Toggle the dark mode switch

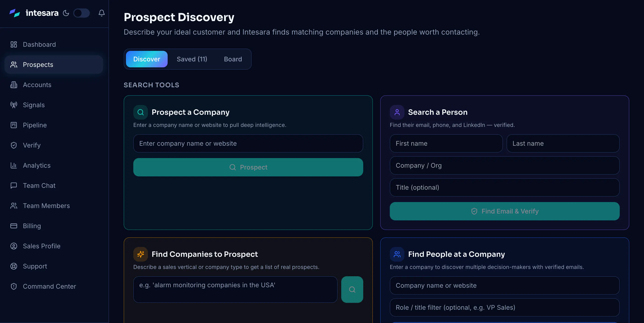pyautogui.click(x=82, y=13)
